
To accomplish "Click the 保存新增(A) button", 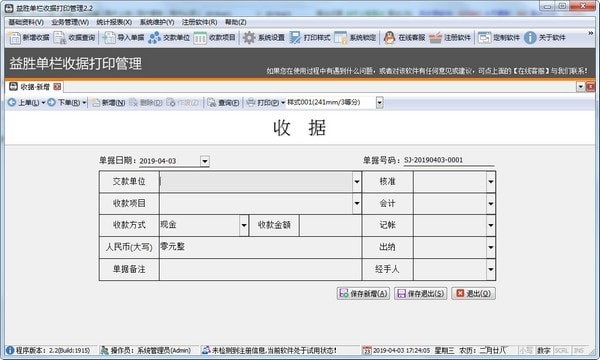I will pyautogui.click(x=364, y=293).
